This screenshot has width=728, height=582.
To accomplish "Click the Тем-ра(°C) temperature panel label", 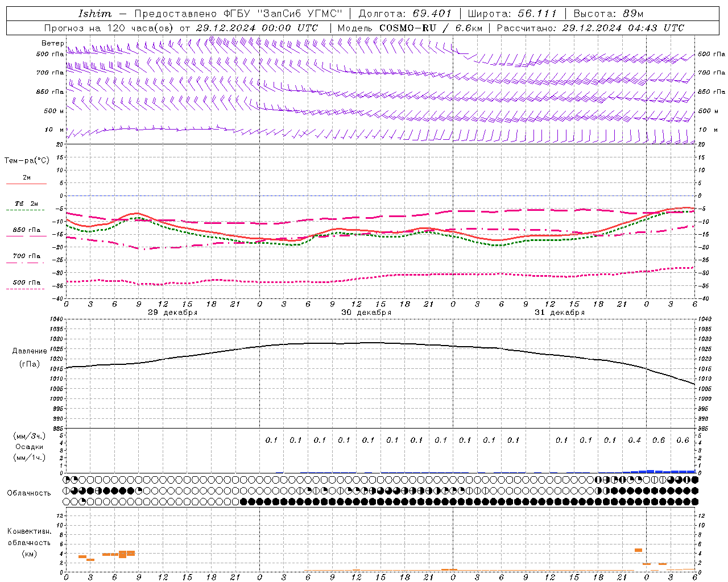I will pyautogui.click(x=27, y=161).
